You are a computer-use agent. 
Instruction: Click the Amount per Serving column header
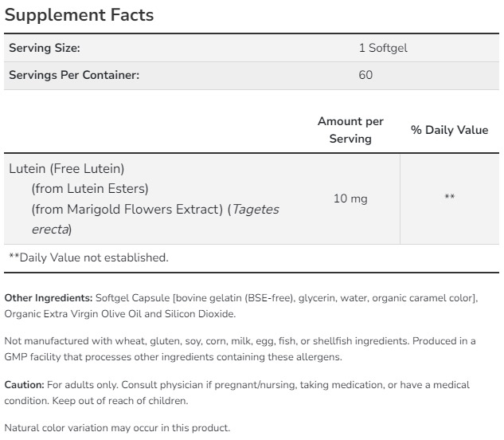tap(350, 130)
